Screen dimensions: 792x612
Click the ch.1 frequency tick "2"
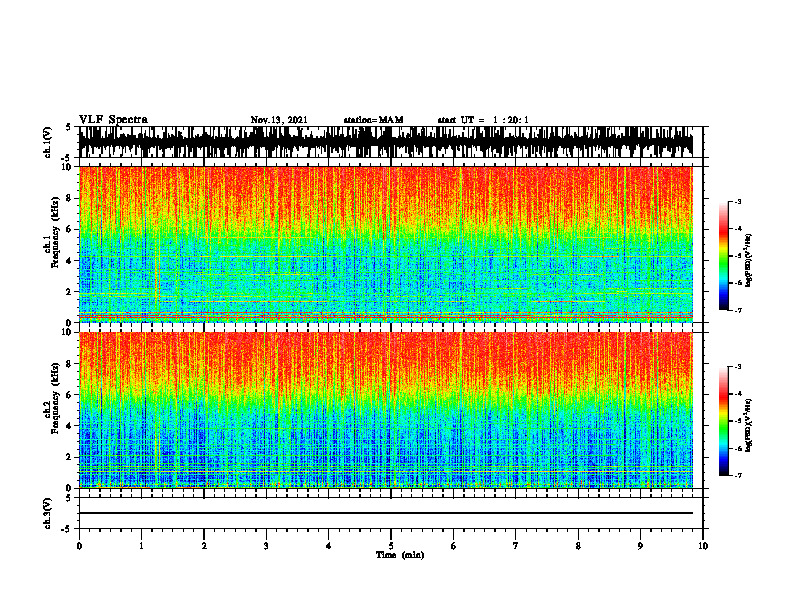click(x=69, y=291)
